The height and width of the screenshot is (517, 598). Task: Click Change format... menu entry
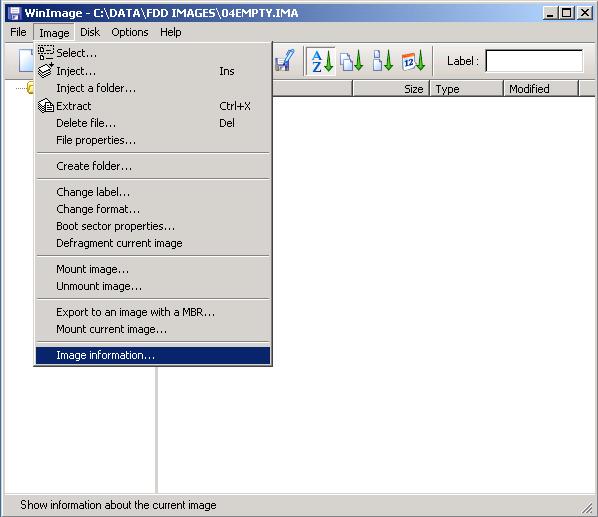[153, 209]
